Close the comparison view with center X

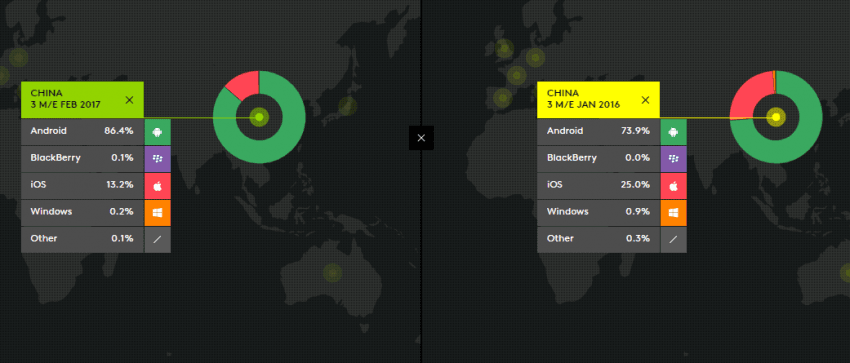point(421,138)
